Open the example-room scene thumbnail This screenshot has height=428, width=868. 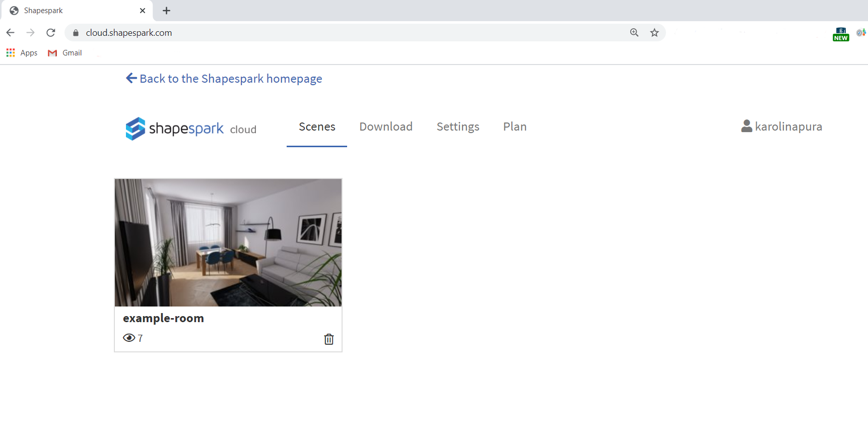click(228, 242)
